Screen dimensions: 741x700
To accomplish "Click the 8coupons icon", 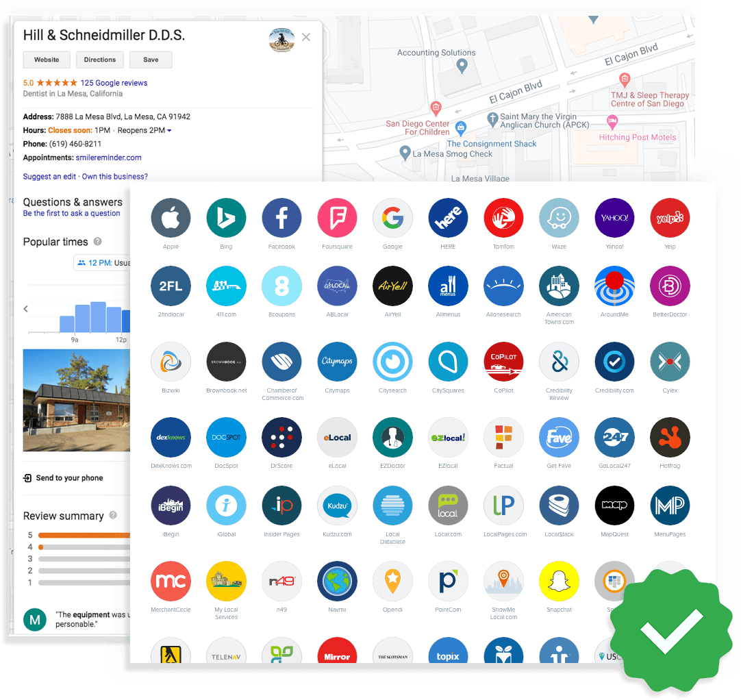I will click(x=281, y=286).
